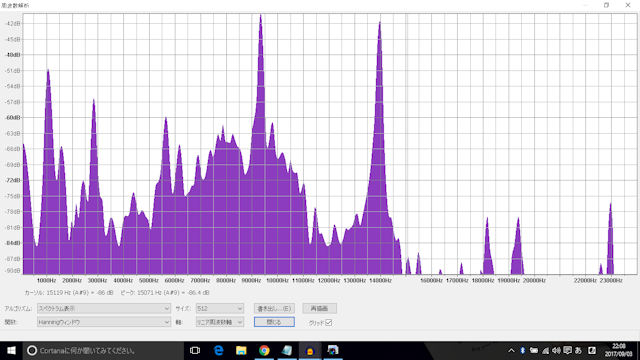Expand the Hanning window function dropdown
Screen dimensions: 640x360
point(104,322)
